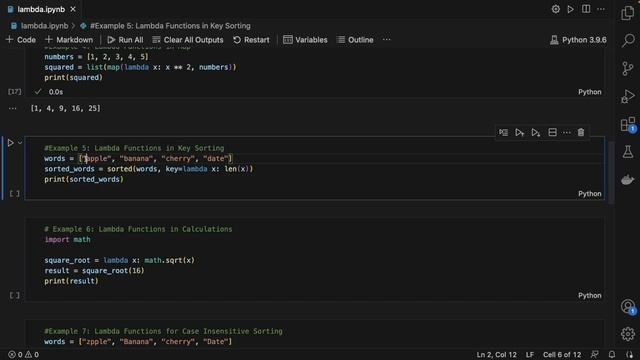The image size is (640, 360).
Task: Click the top-right Run play icon
Action: pyautogui.click(x=571, y=9)
